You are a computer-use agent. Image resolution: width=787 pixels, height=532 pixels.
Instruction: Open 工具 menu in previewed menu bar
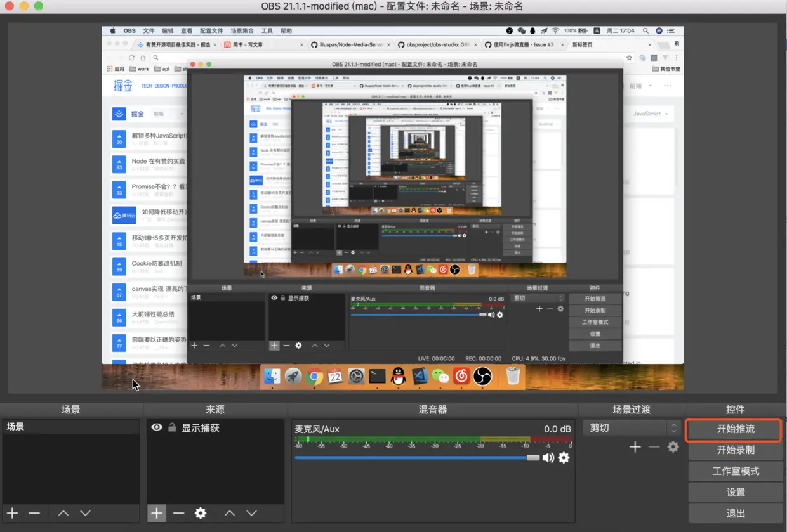click(x=267, y=30)
